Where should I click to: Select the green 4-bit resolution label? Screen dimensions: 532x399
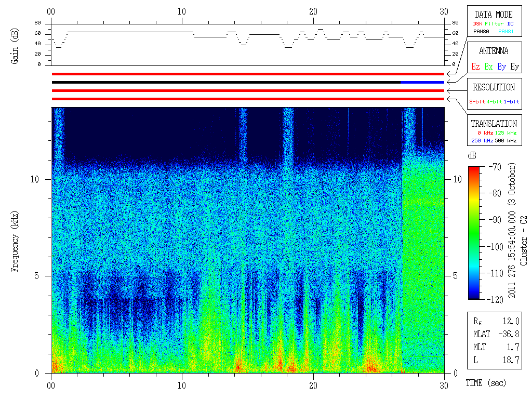[494, 101]
